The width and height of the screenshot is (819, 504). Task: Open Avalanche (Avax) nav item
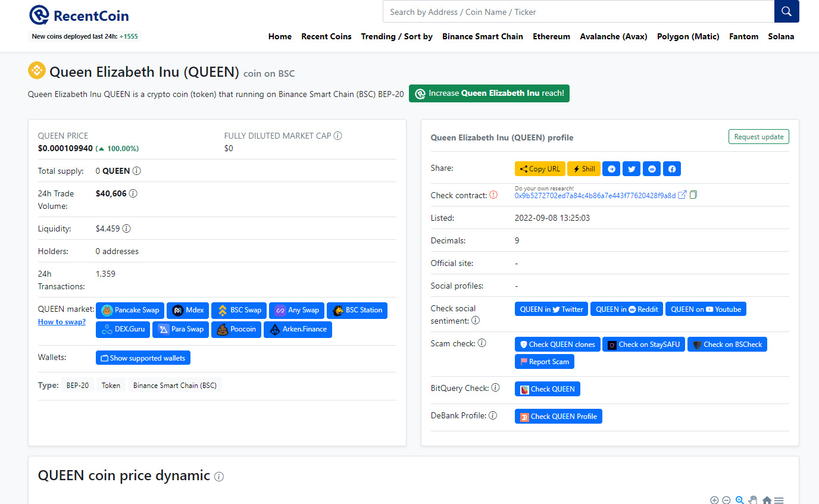[614, 36]
